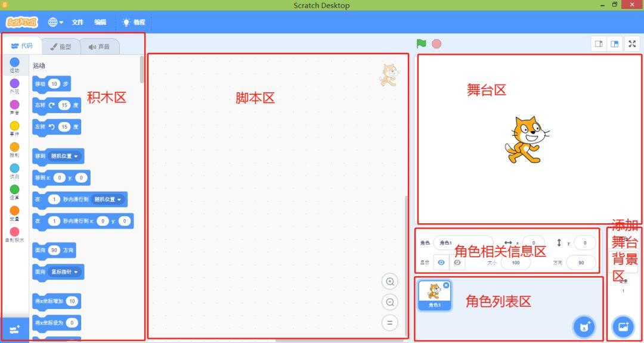Open the language globe menu
644x343 pixels.
pos(55,22)
